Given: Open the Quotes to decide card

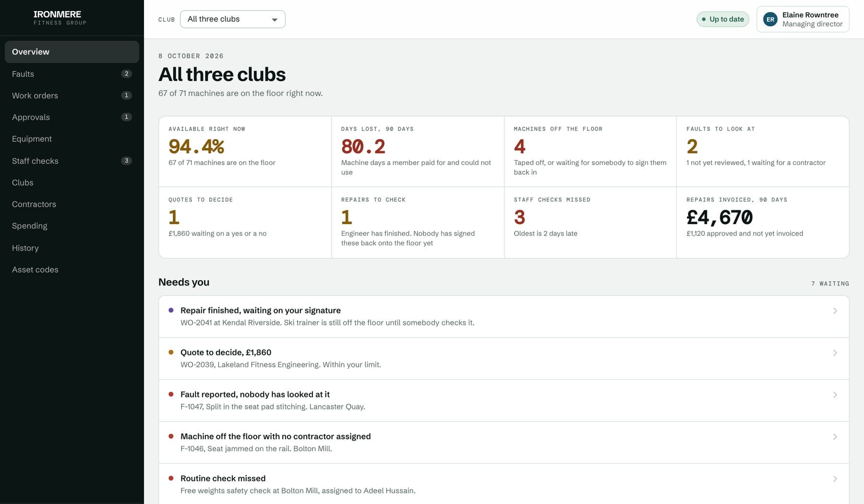Looking at the screenshot, I should pyautogui.click(x=245, y=223).
